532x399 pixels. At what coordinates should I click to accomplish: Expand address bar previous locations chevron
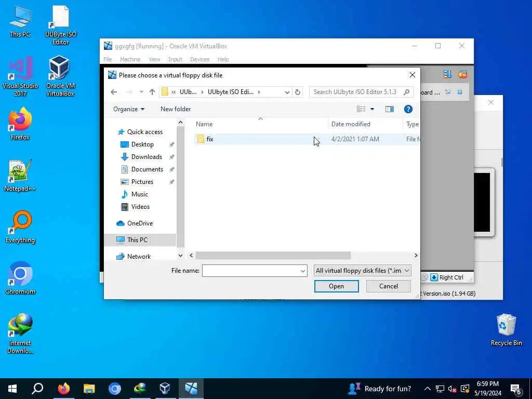point(287,92)
